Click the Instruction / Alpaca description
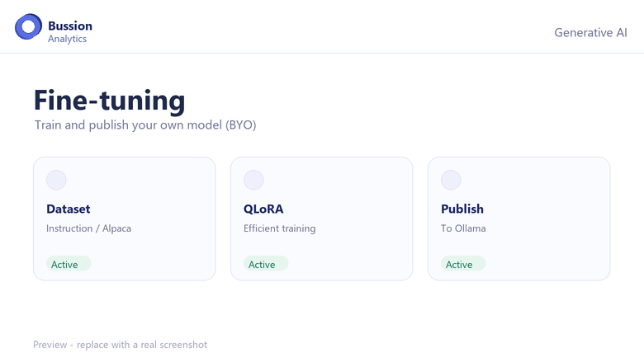Screen dimensions: 644x362 click(88, 228)
